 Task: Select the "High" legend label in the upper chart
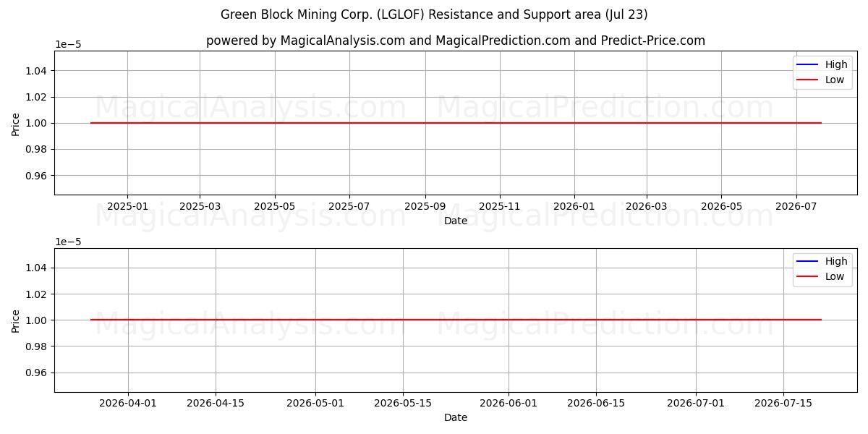(x=836, y=64)
